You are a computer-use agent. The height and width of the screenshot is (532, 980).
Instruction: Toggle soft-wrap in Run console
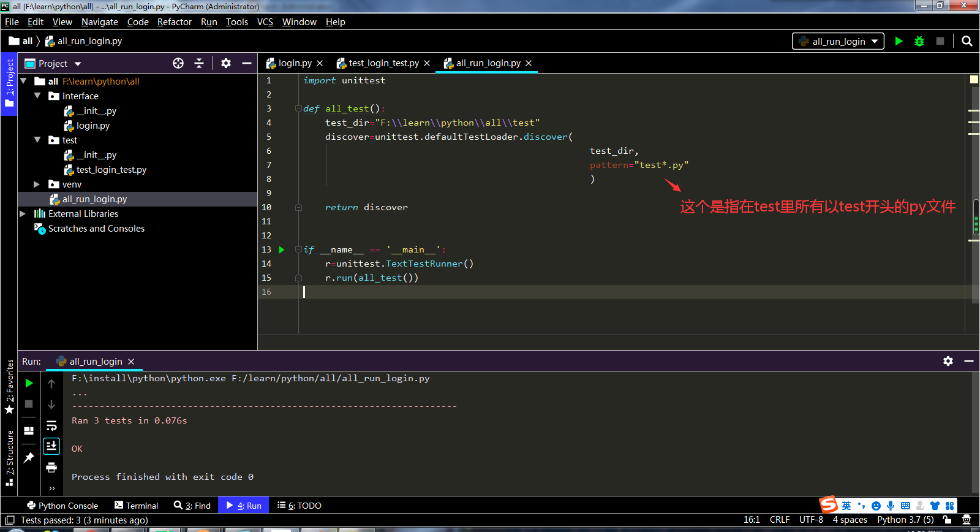pos(51,425)
